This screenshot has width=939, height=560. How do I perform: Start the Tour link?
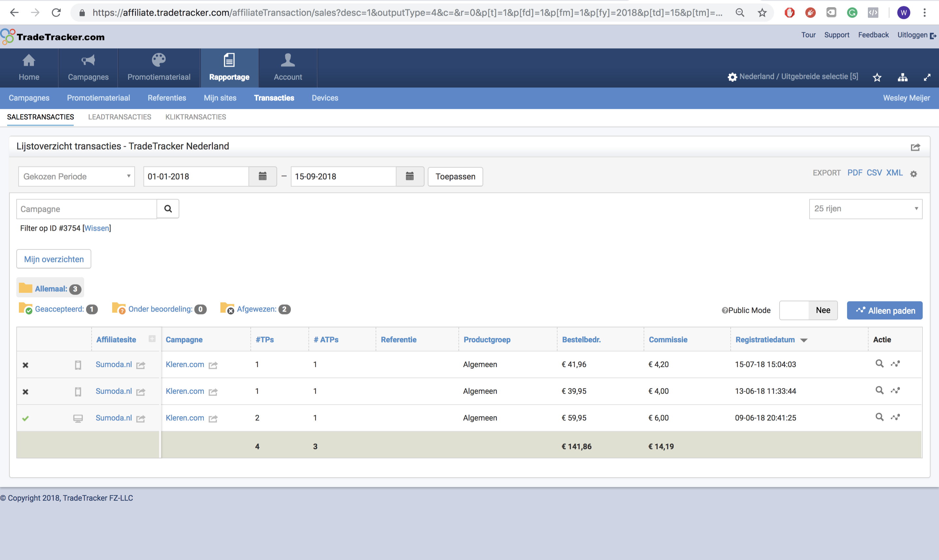coord(808,35)
